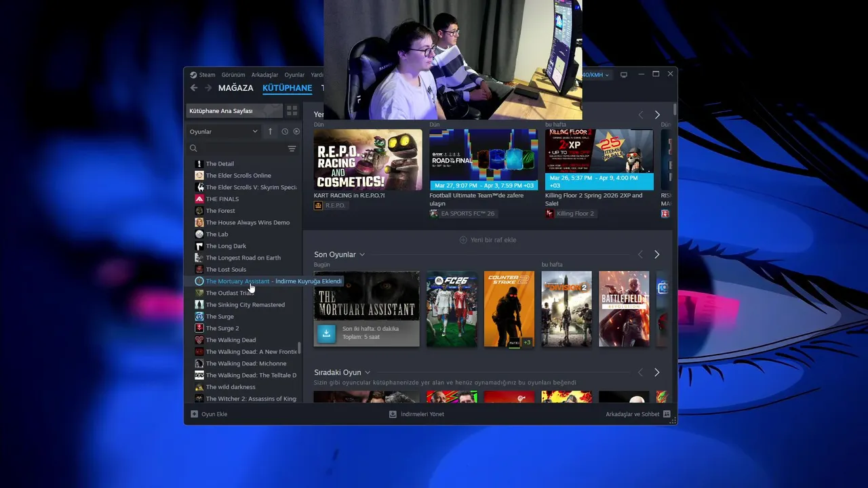Open the Killing Floor 2 news card
The width and height of the screenshot is (868, 488).
(599, 160)
